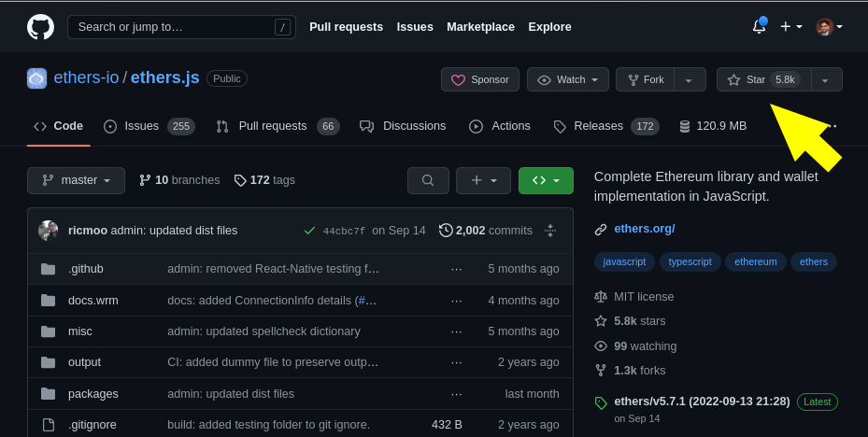Expand ellipsis in packages row
Image resolution: width=868 pixels, height=437 pixels.
(x=456, y=394)
